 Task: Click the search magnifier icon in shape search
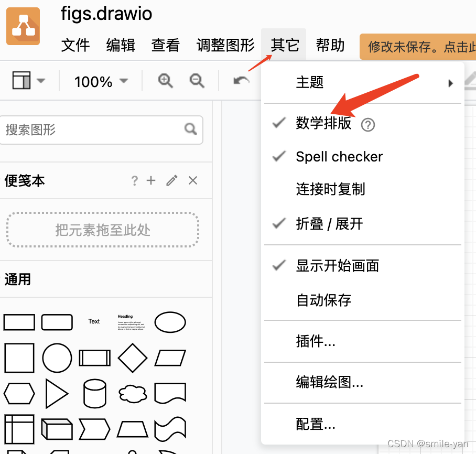tap(191, 129)
